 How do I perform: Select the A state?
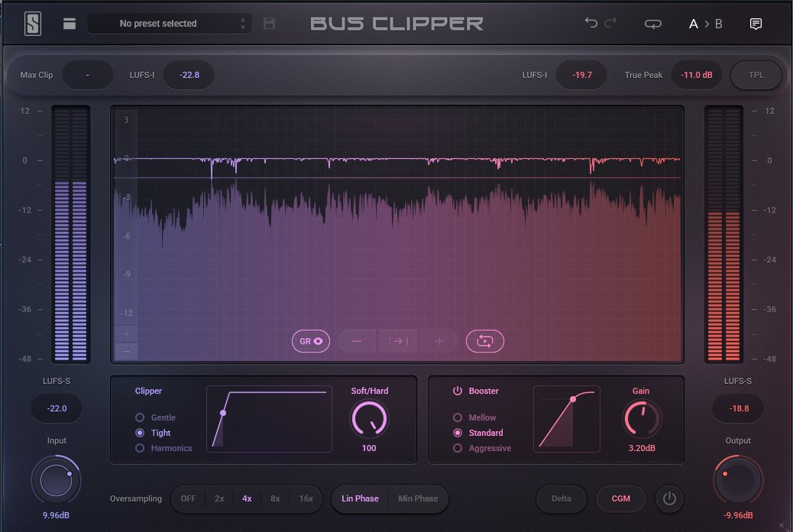click(x=694, y=24)
